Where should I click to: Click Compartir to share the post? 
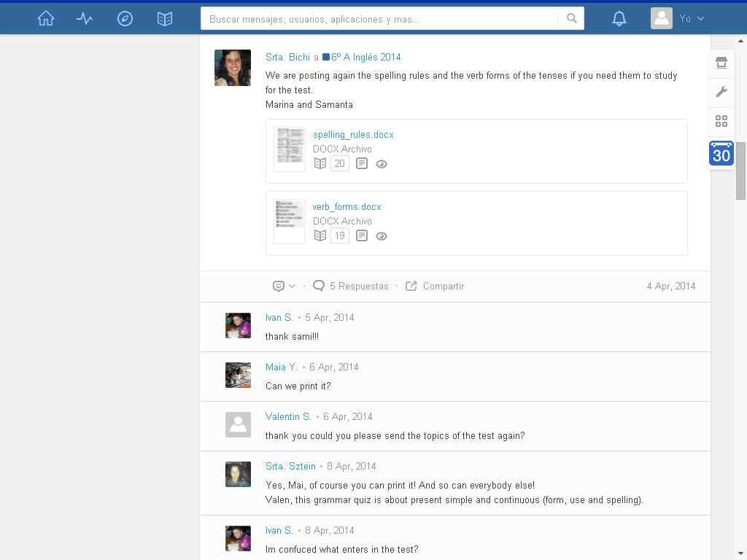coord(435,286)
